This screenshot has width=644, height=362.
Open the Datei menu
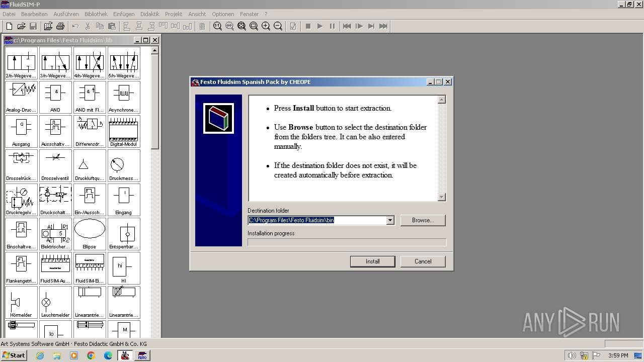pyautogui.click(x=9, y=14)
